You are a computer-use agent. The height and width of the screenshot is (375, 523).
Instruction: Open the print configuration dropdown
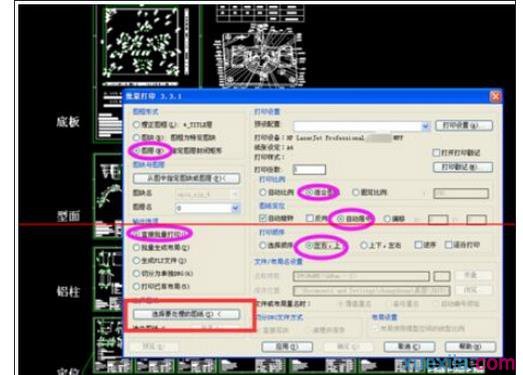coord(425,126)
